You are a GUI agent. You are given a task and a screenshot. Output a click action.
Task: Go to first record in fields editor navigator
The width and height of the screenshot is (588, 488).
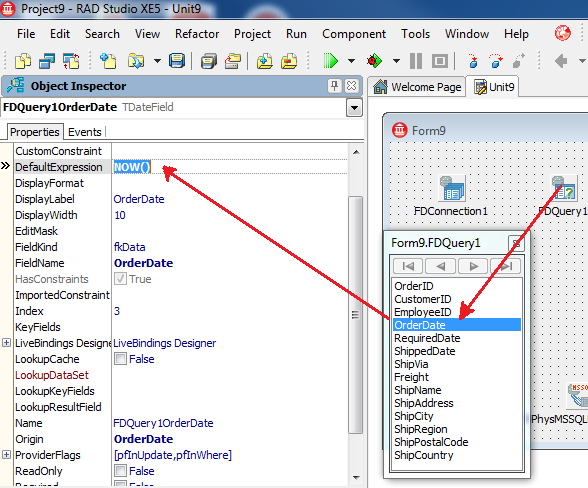tap(408, 266)
